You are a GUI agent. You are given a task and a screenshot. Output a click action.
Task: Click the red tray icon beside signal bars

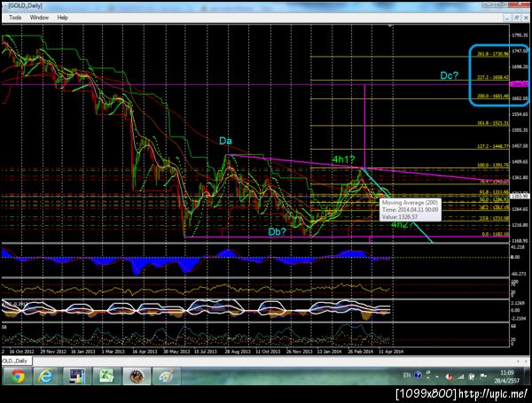(x=450, y=376)
